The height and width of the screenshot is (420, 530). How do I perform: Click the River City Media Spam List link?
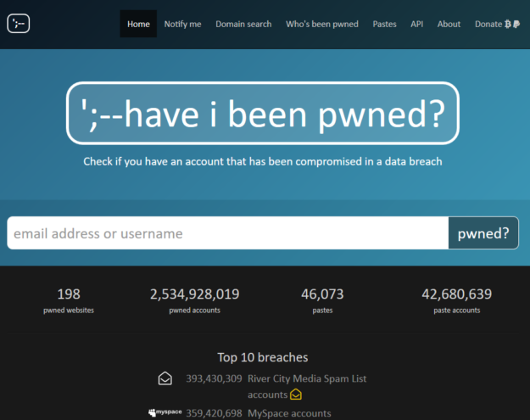(x=307, y=378)
